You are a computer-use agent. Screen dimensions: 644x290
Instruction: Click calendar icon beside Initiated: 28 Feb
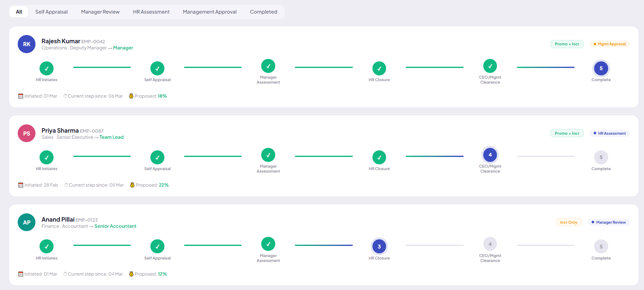coord(21,185)
